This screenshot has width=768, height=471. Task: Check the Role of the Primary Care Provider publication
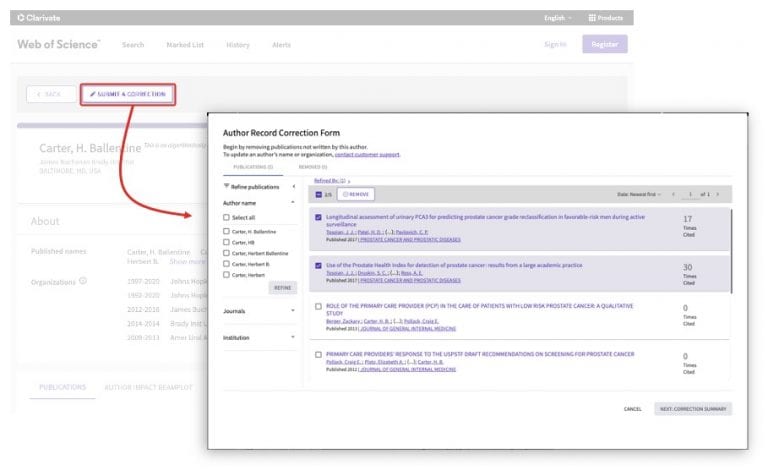click(318, 306)
